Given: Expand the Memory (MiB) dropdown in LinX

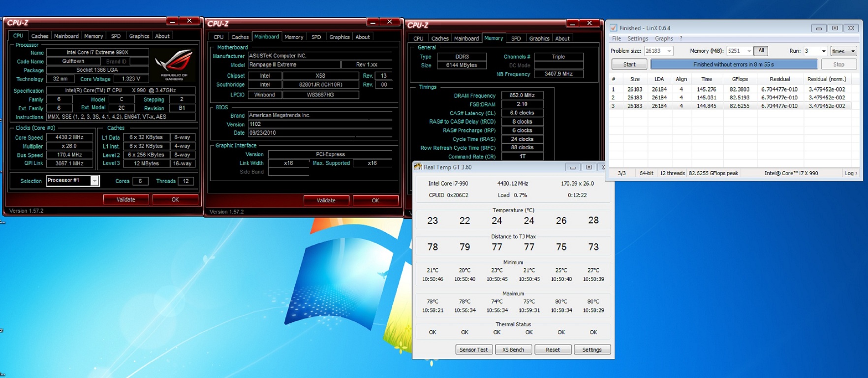Looking at the screenshot, I should pos(749,51).
